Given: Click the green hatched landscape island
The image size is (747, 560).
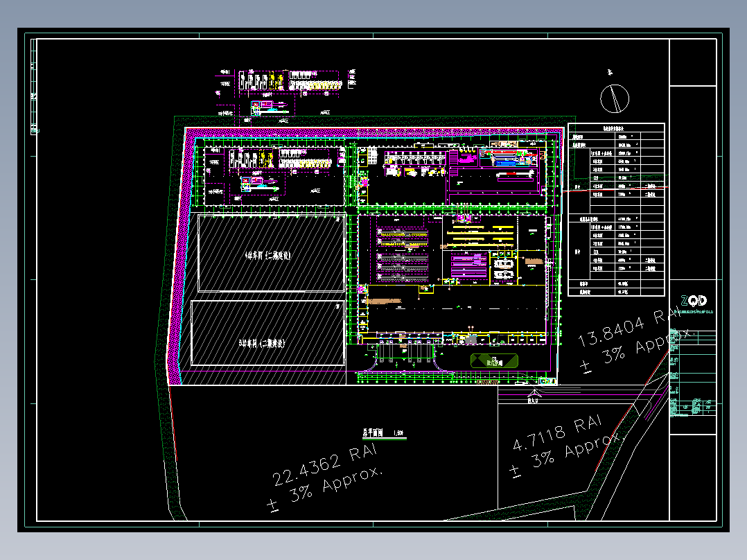Looking at the screenshot, I should (x=494, y=361).
